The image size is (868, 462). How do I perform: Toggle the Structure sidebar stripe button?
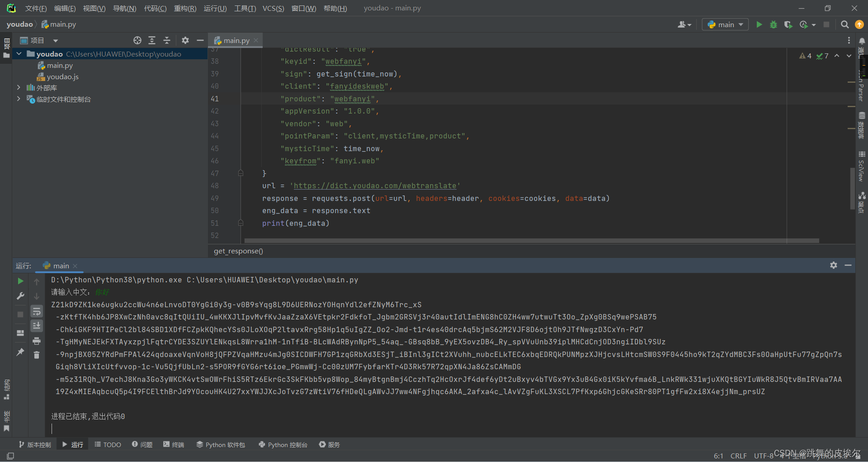click(x=6, y=389)
